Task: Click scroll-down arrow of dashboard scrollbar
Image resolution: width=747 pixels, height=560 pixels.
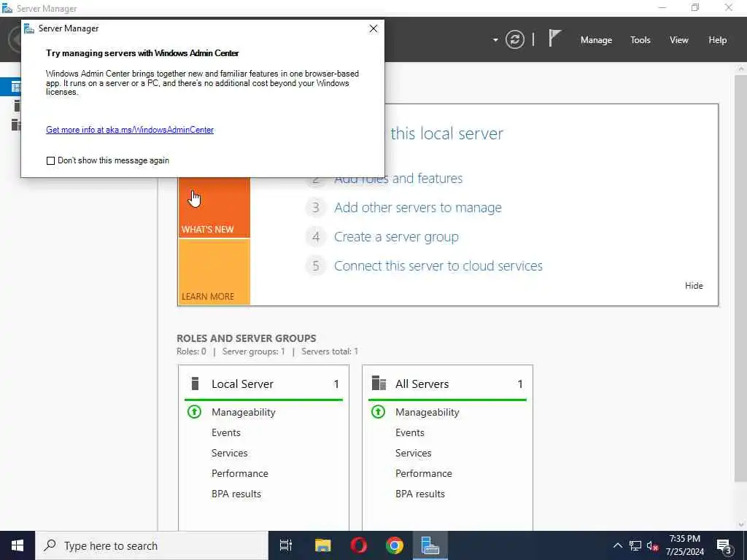Action: (x=741, y=525)
